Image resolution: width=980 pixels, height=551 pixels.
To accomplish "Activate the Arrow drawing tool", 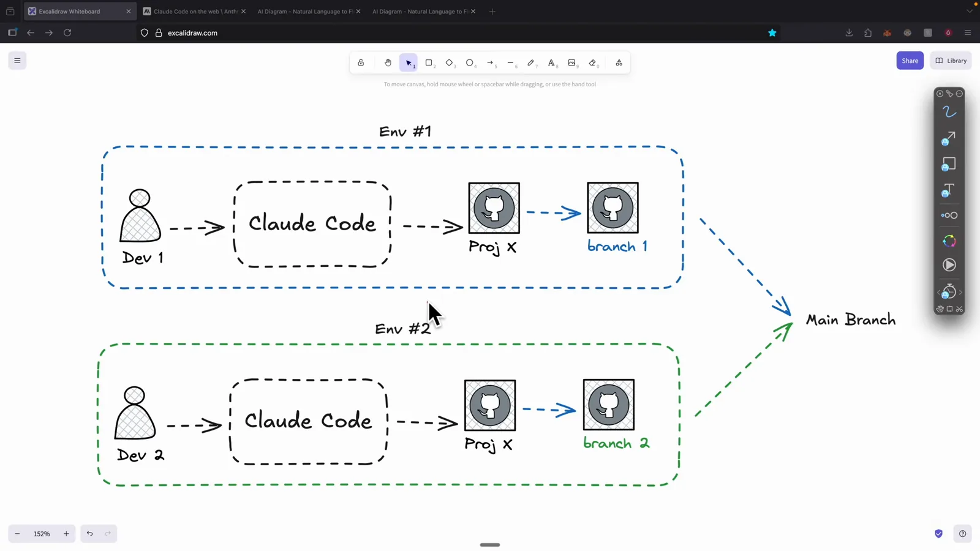I will tap(490, 63).
